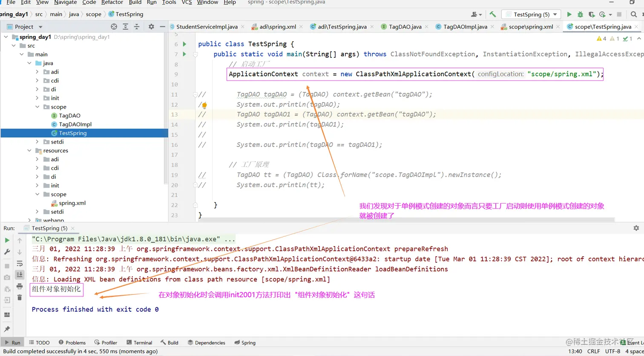Image resolution: width=644 pixels, height=356 pixels.
Task: Open the Terminal tool window tab
Action: click(x=139, y=342)
